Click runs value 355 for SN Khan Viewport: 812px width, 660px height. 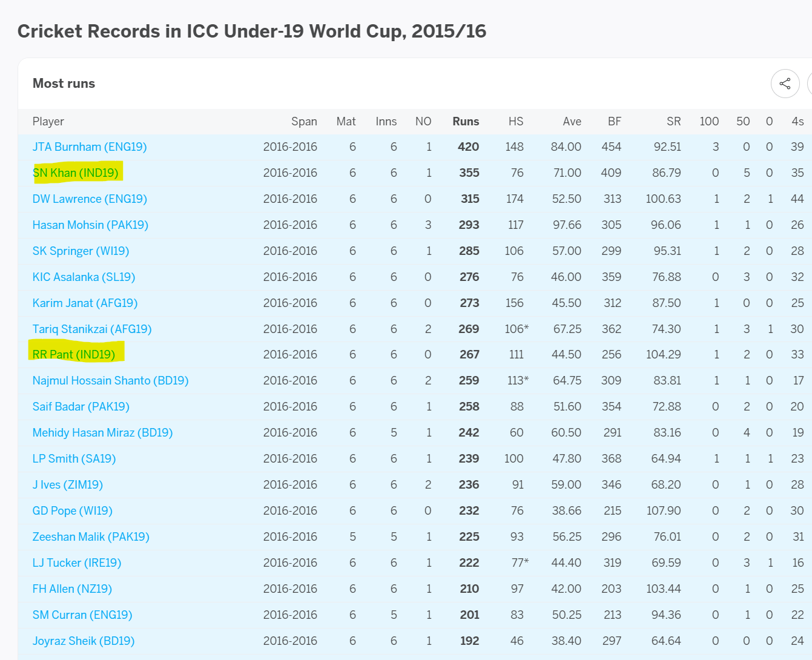(x=469, y=173)
